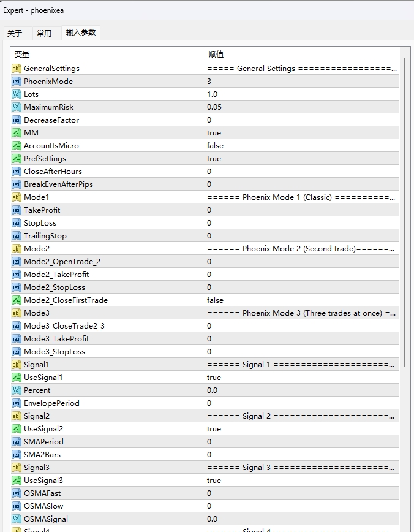The width and height of the screenshot is (414, 532).
Task: Click the integer icon beside DecreaseFactor
Action: 17,120
